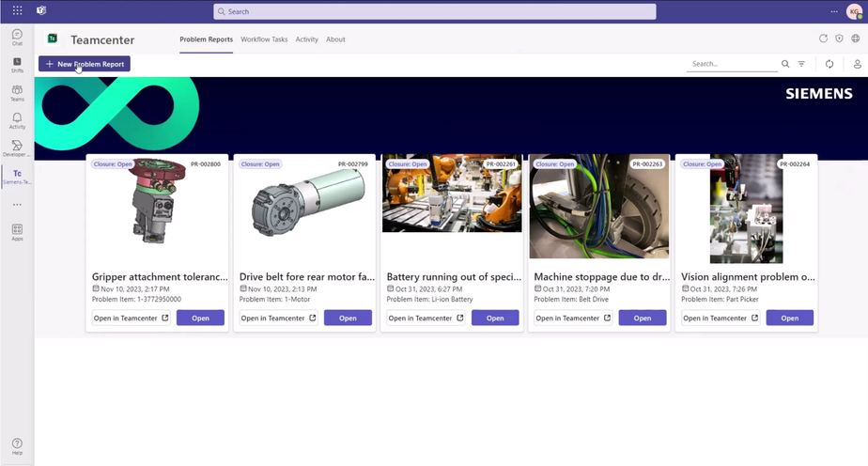
Task: Open the Drive belt fore rear motor report
Action: (x=348, y=318)
